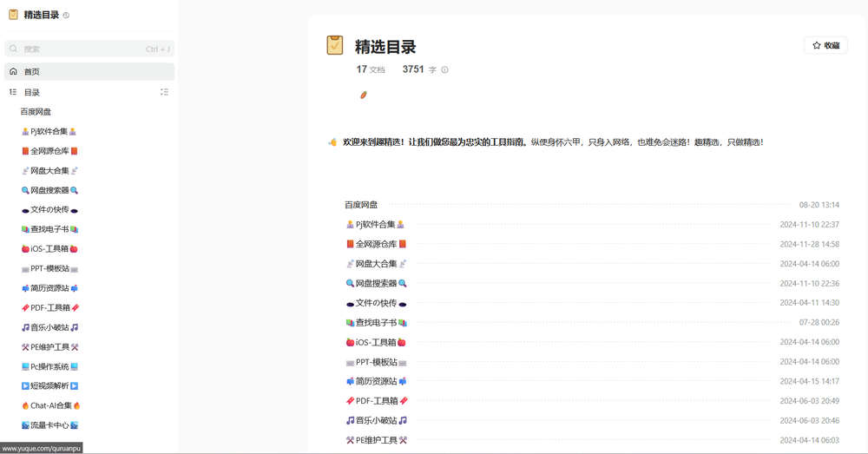Open 百度网盘 link in main list
This screenshot has width=868, height=454.
[361, 205]
